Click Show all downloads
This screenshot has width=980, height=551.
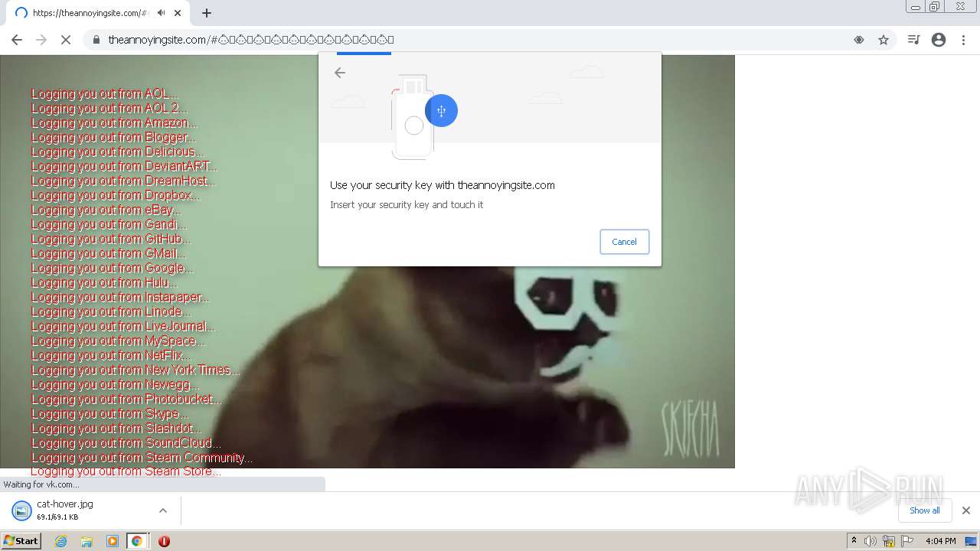924,510
